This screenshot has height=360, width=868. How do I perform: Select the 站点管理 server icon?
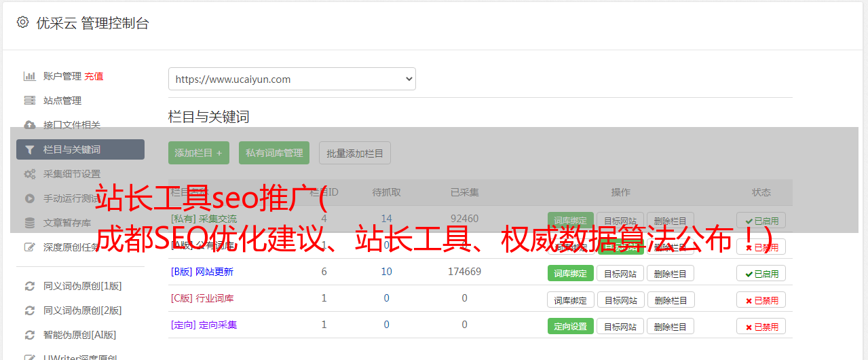(x=30, y=101)
